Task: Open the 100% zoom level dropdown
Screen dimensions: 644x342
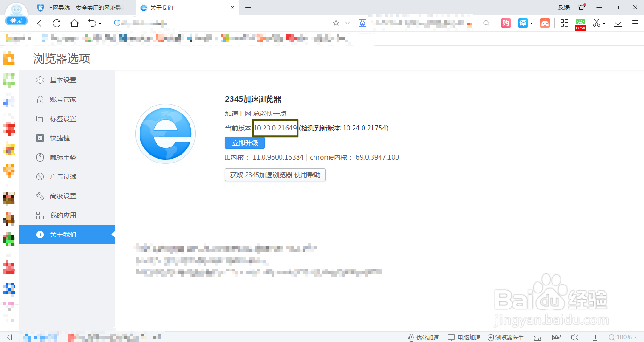Action: point(623,337)
